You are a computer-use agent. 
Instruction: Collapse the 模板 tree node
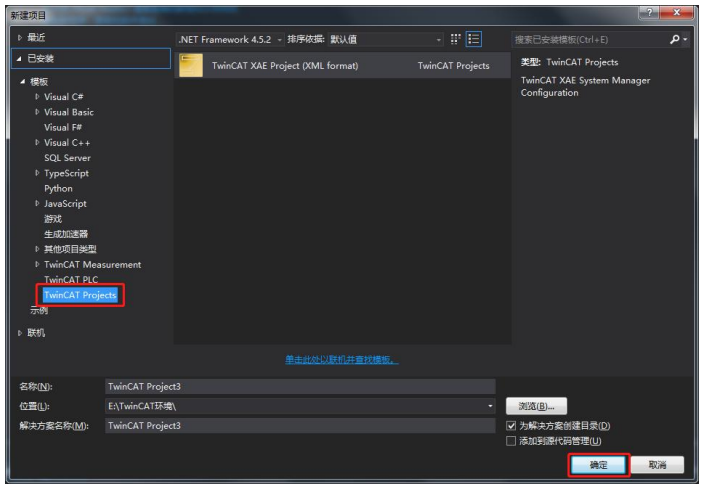click(x=22, y=81)
